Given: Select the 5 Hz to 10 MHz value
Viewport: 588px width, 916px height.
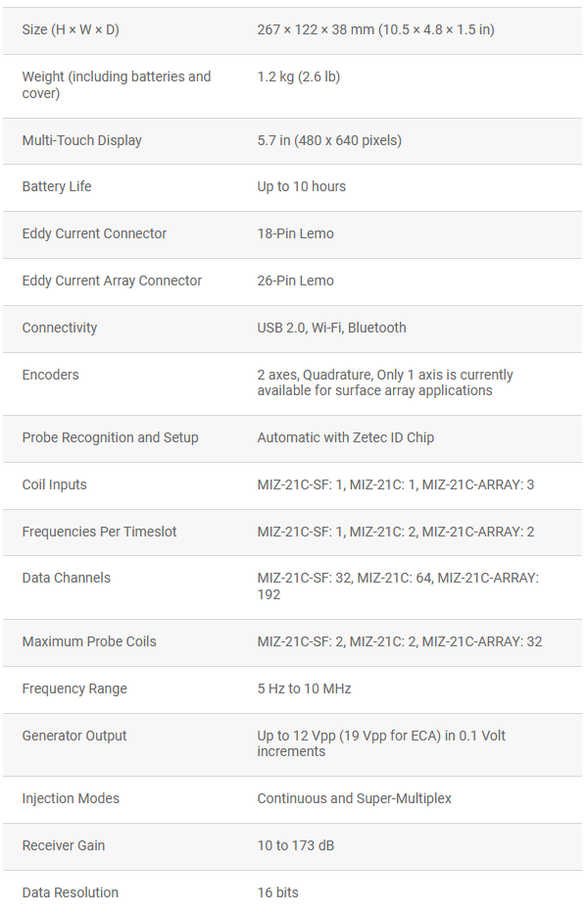Looking at the screenshot, I should pos(304,688).
